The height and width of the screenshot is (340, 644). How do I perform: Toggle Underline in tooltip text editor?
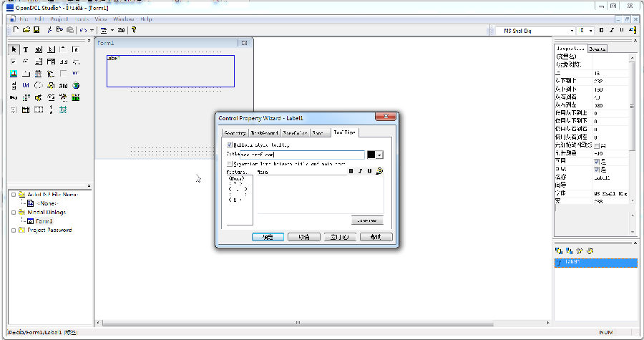369,171
